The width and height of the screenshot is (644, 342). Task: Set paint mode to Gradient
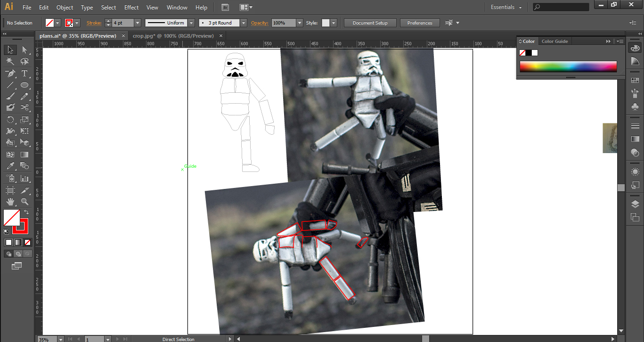pyautogui.click(x=18, y=242)
